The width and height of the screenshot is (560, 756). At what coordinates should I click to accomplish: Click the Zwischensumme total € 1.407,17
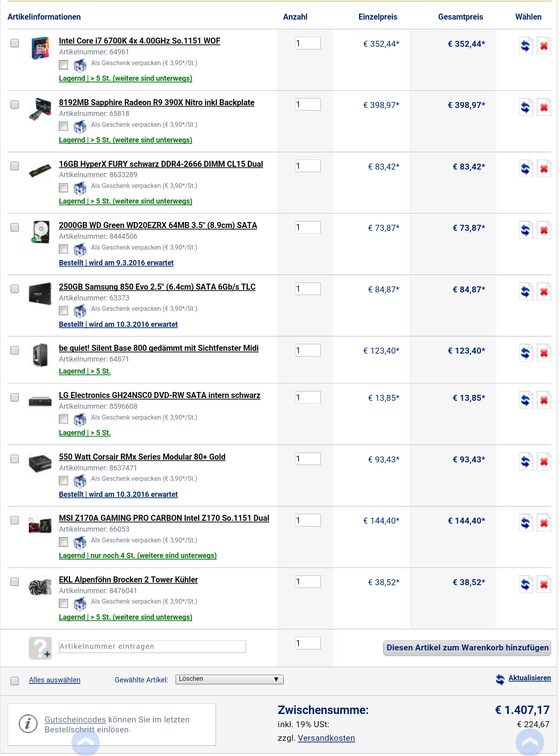coord(522,710)
